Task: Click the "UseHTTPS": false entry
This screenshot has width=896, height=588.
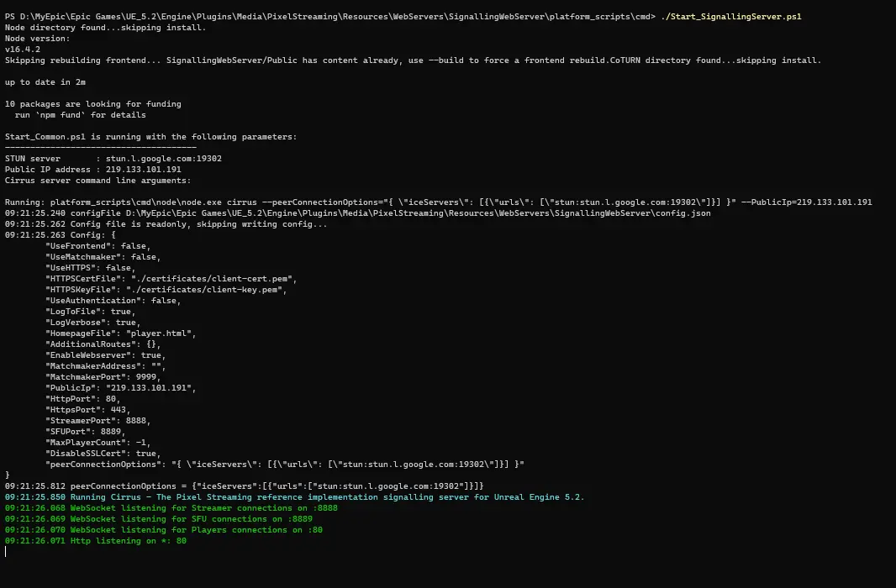Action: [90, 268]
